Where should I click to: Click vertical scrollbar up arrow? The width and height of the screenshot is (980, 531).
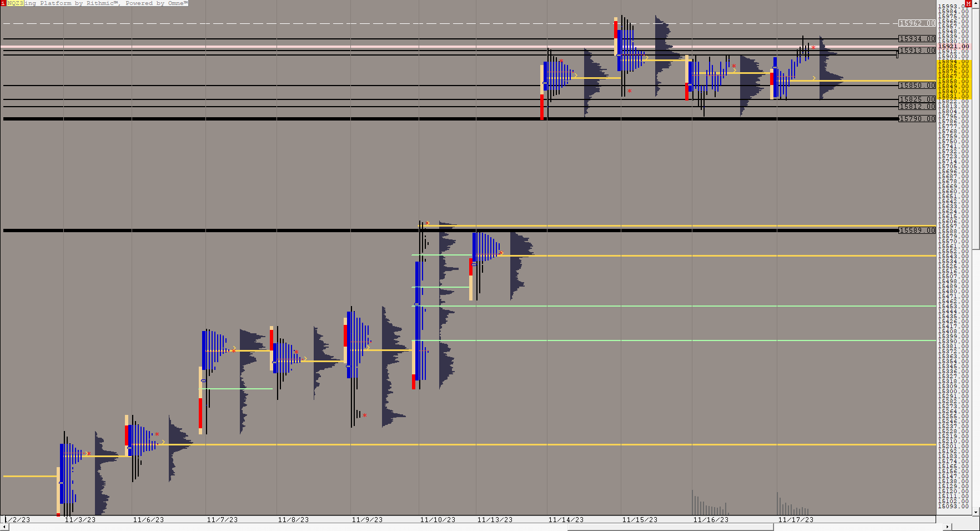click(976, 3)
